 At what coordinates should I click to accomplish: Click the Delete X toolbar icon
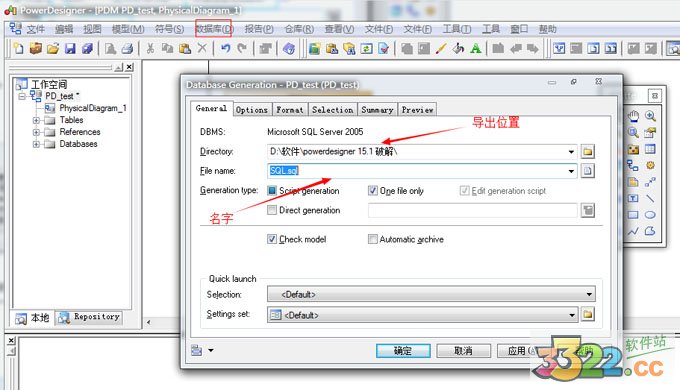pyautogui.click(x=202, y=48)
